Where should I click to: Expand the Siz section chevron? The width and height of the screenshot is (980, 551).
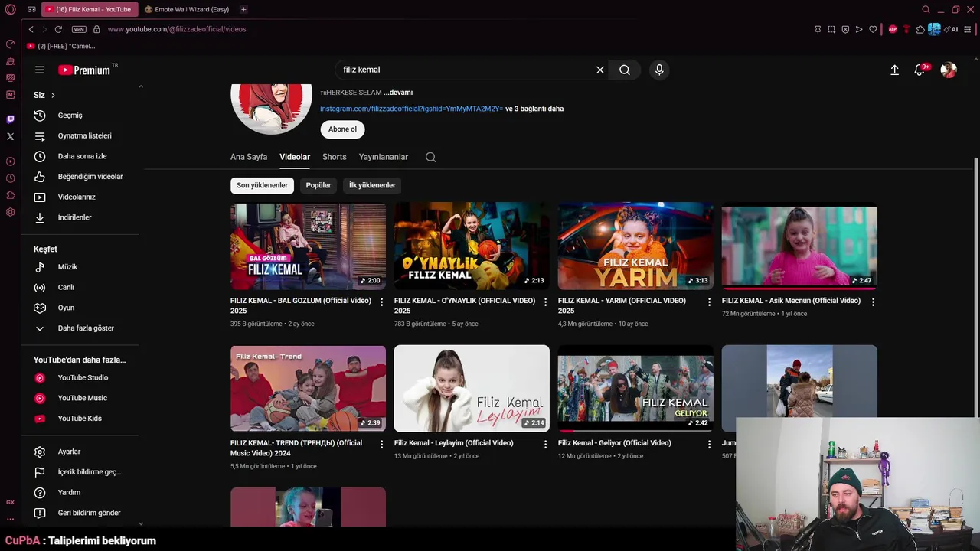tap(53, 95)
